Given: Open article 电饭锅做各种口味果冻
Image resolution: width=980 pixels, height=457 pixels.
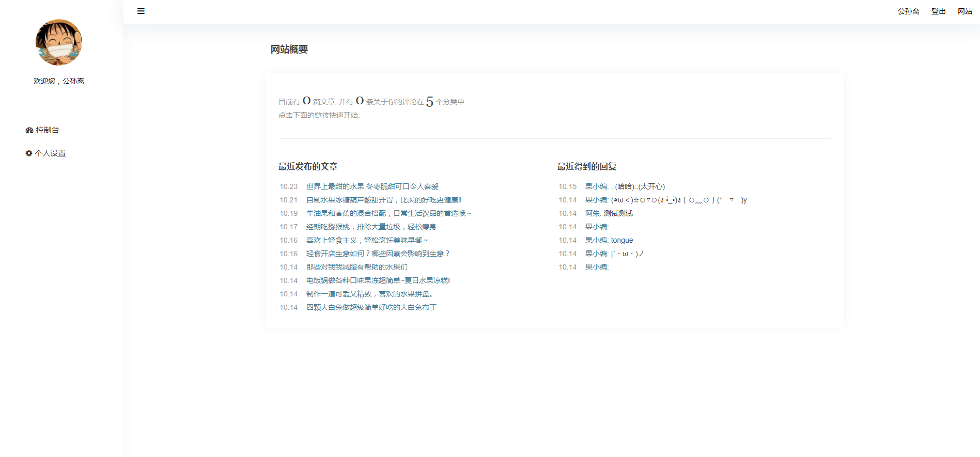Looking at the screenshot, I should click(x=378, y=280).
